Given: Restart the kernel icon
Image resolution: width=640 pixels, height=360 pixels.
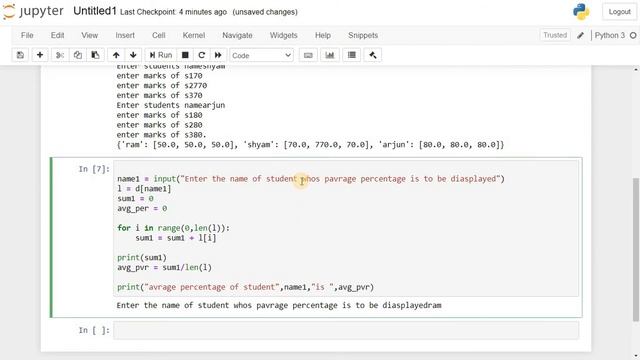Looking at the screenshot, I should click(202, 55).
